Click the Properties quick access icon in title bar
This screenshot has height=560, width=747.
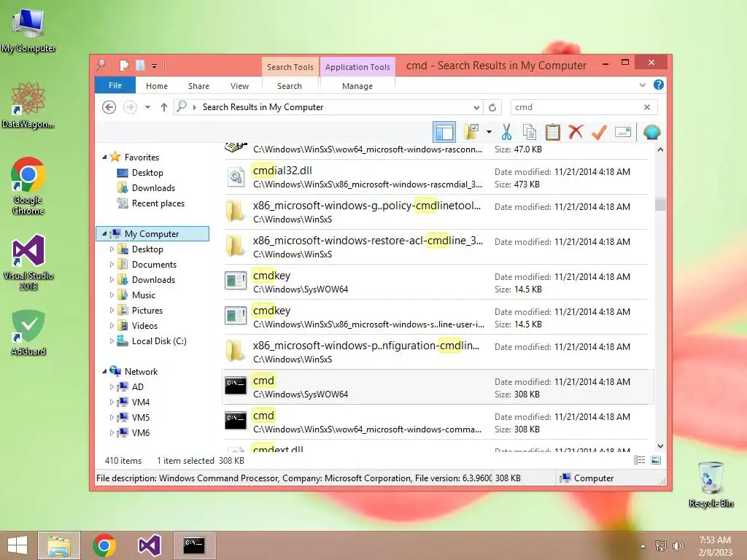(x=124, y=66)
